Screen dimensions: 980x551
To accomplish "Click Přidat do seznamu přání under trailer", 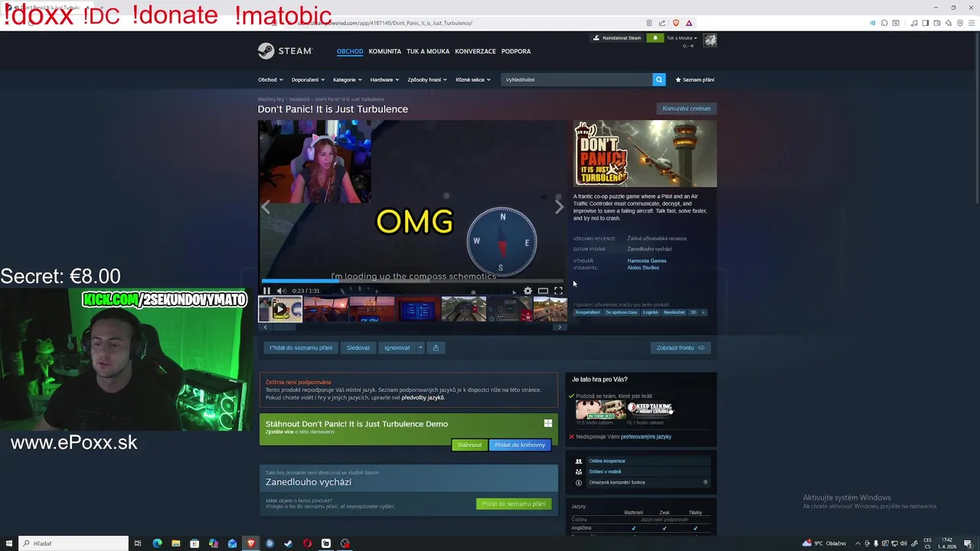I will pos(301,347).
